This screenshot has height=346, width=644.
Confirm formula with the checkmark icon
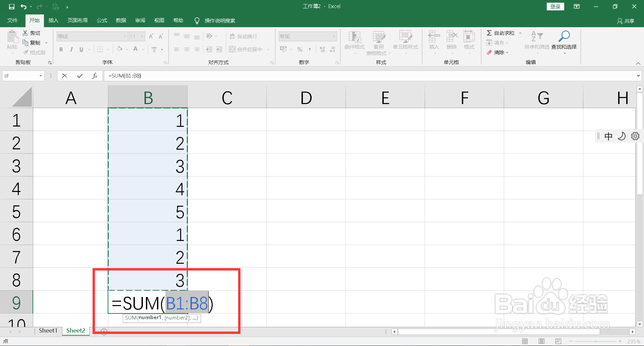(x=80, y=76)
